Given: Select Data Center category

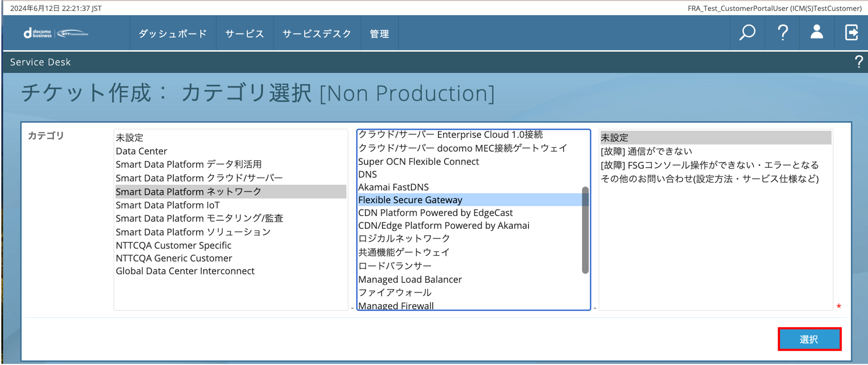Looking at the screenshot, I should pos(231,151).
